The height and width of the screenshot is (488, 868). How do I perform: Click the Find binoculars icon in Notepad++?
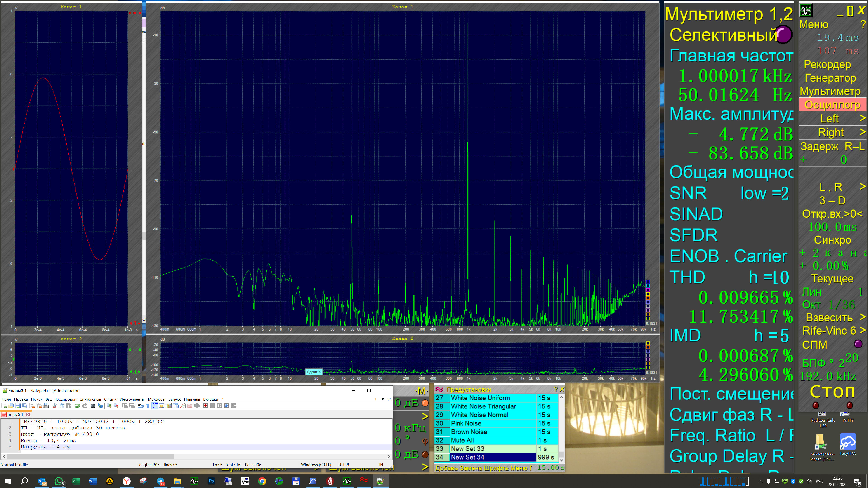[x=93, y=406]
